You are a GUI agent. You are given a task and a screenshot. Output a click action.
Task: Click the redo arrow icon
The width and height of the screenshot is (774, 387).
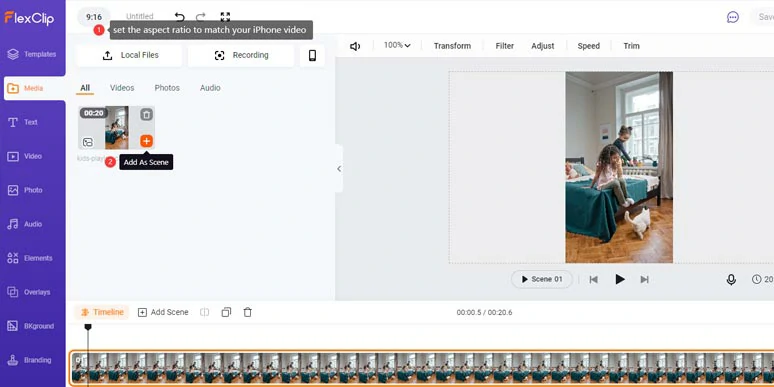[200, 17]
